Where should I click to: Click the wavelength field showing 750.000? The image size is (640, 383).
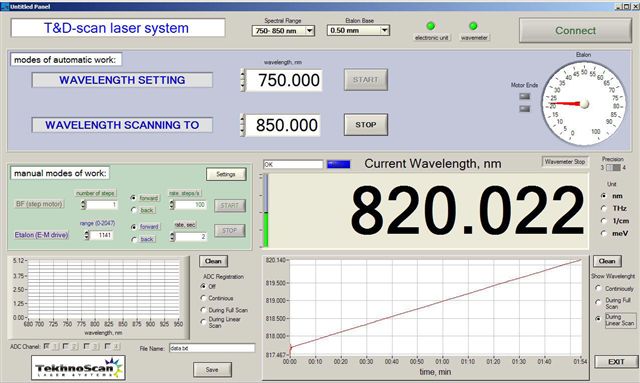coord(284,80)
